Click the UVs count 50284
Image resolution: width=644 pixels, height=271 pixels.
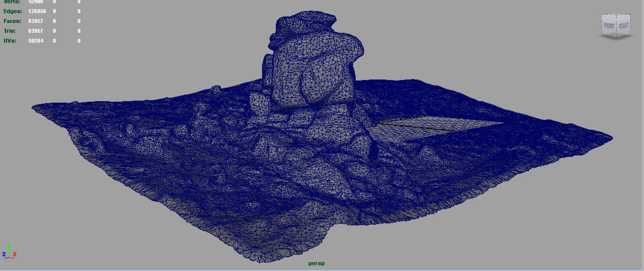click(x=35, y=41)
